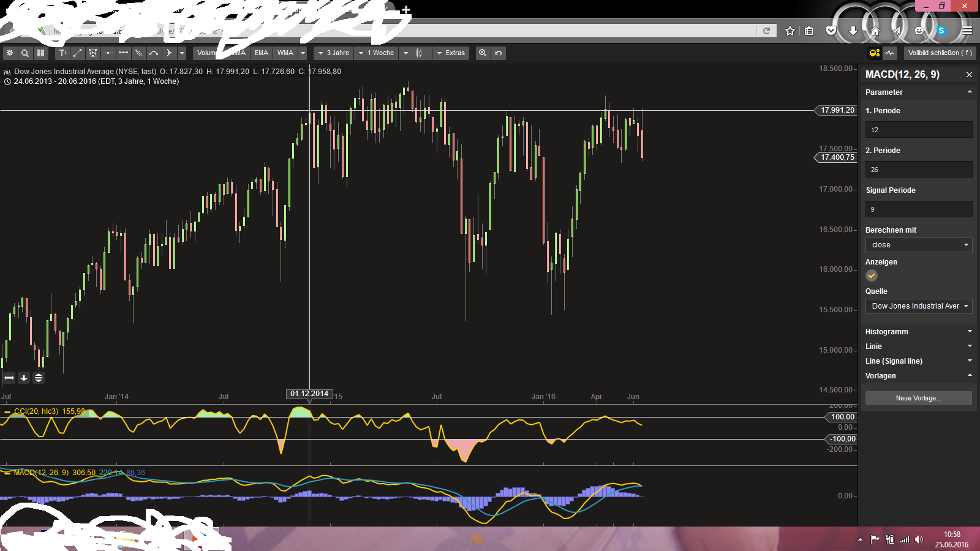The width and height of the screenshot is (980, 551).
Task: Click the browser home icon
Action: coord(875,31)
